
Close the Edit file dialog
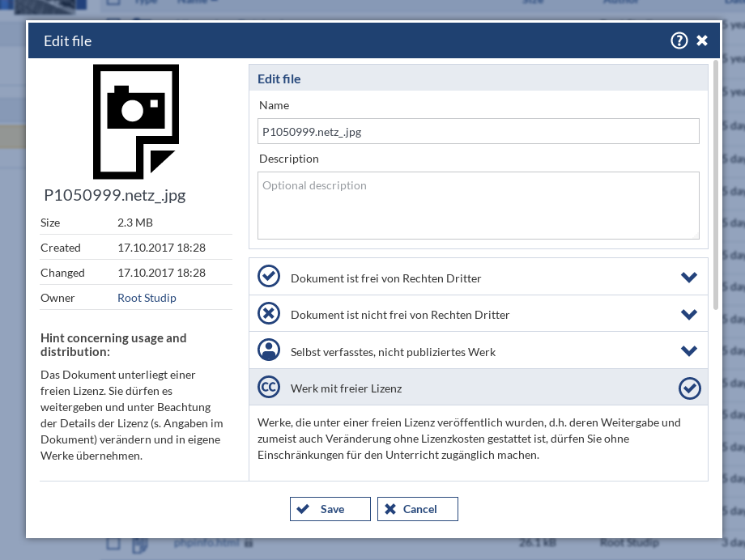pyautogui.click(x=702, y=40)
